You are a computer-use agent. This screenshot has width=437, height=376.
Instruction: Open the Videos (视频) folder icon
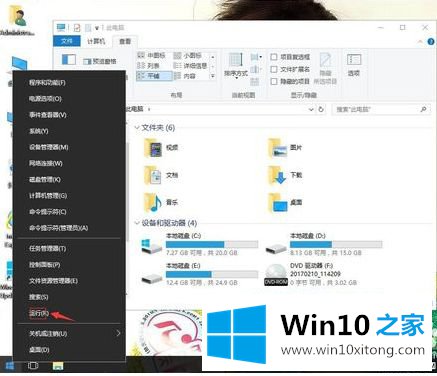[x=153, y=147]
